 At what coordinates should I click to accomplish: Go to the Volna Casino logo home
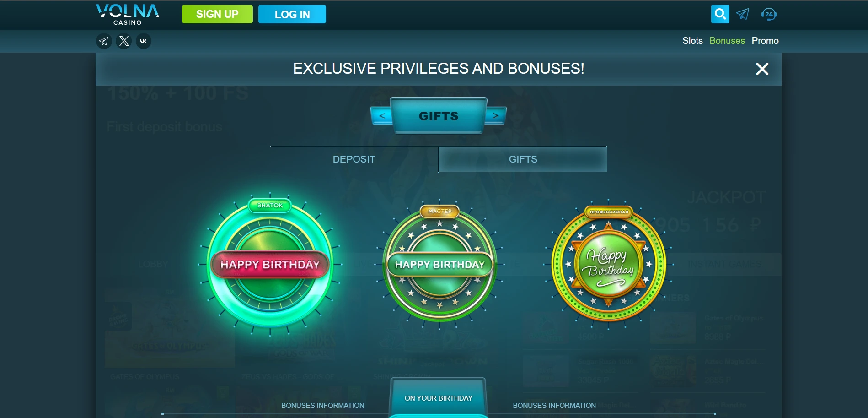[128, 15]
